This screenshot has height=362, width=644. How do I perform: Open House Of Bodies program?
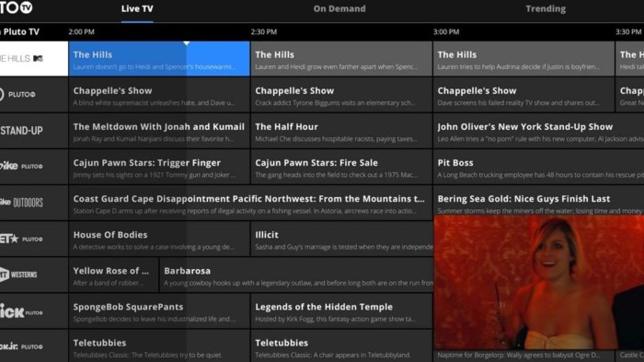coord(159,239)
